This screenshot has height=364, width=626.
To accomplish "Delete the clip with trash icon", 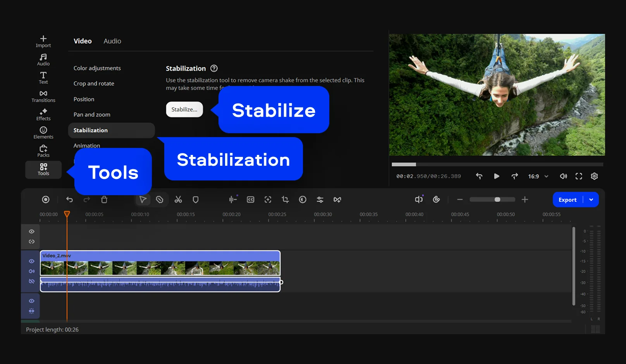I will point(104,199).
